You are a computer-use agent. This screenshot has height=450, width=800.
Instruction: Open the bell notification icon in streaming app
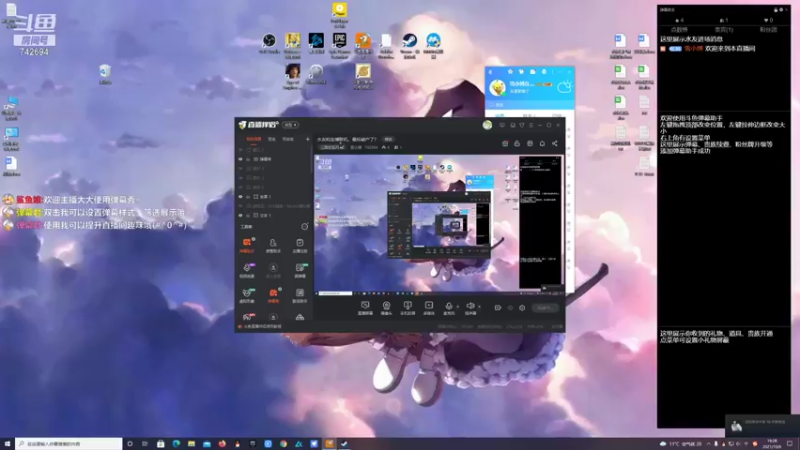pos(542,143)
